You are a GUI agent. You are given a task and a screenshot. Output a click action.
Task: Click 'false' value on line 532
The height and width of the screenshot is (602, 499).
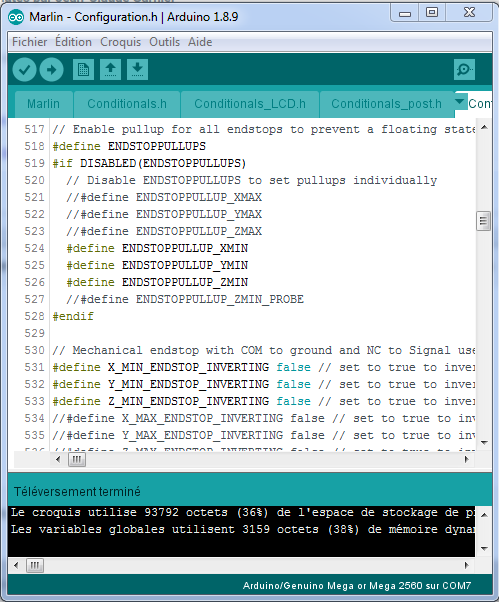tap(294, 385)
